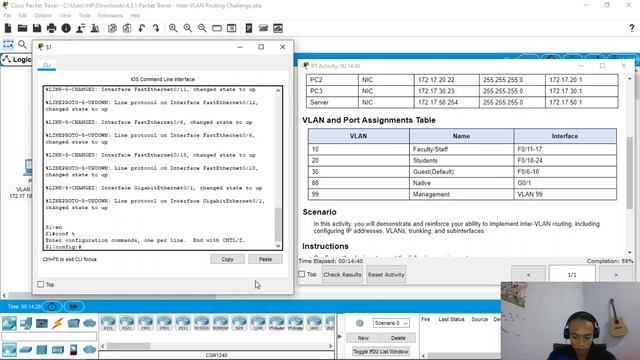Click Faculty/Staff cell in VLAN table
The width and height of the screenshot is (640, 360).
click(461, 149)
